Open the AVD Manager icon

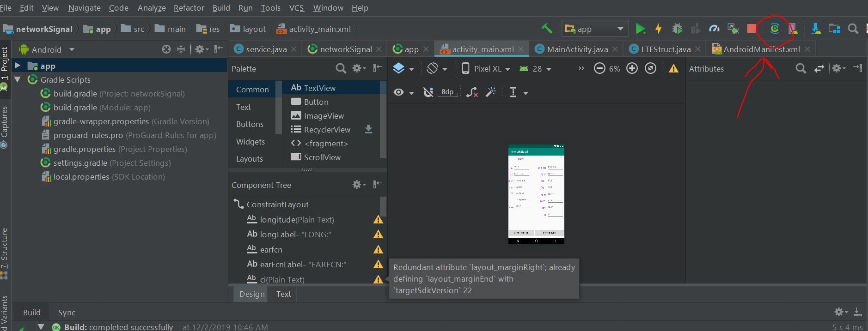tap(793, 29)
